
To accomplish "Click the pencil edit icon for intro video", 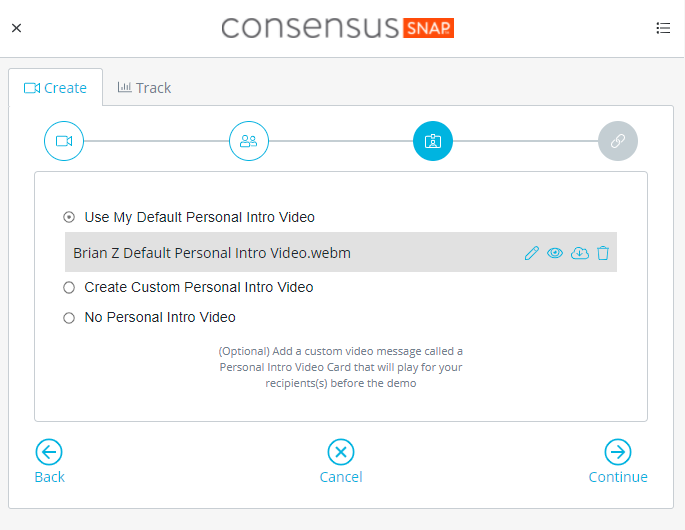I will [x=532, y=253].
